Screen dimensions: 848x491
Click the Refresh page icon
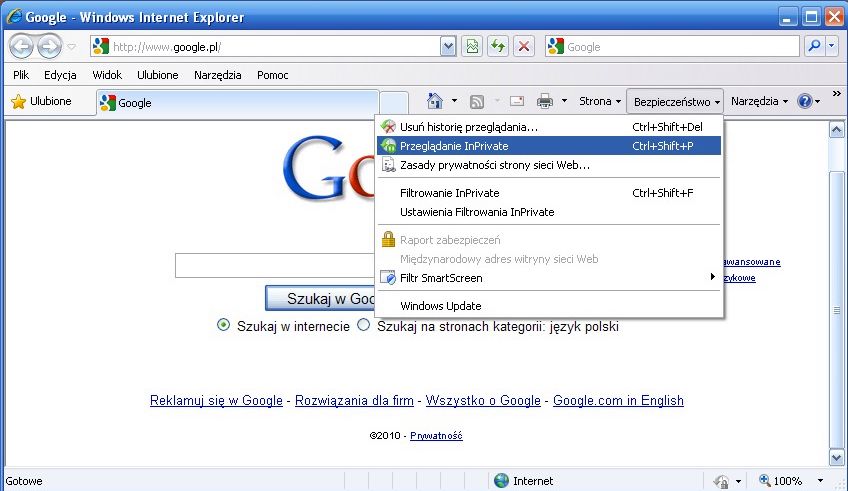click(498, 47)
